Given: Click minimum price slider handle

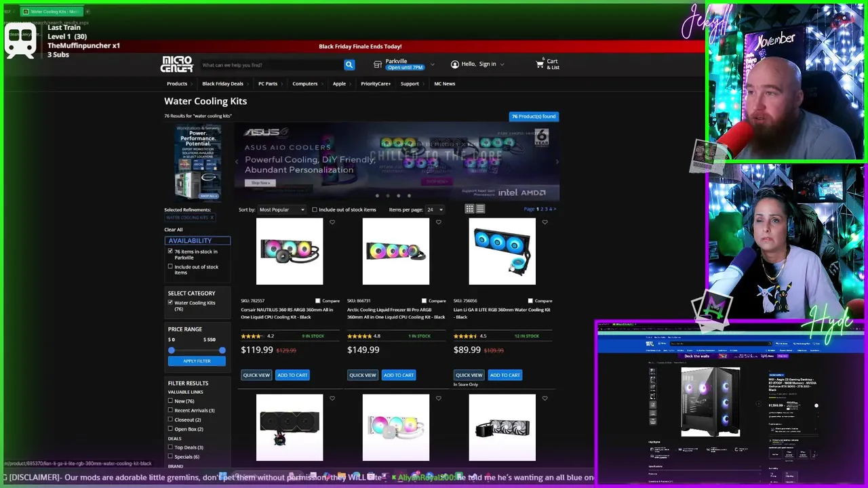Looking at the screenshot, I should pyautogui.click(x=172, y=350).
